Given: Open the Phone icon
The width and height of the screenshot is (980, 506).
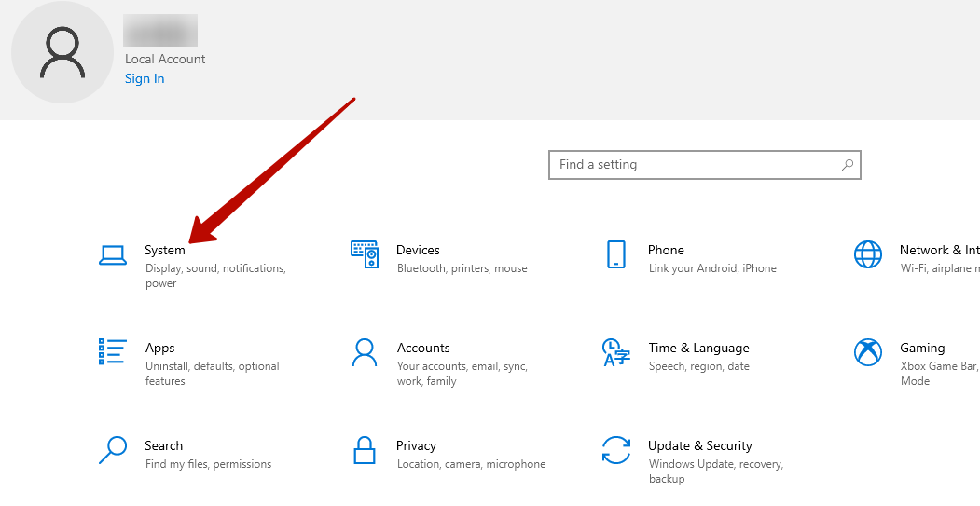Looking at the screenshot, I should point(615,254).
